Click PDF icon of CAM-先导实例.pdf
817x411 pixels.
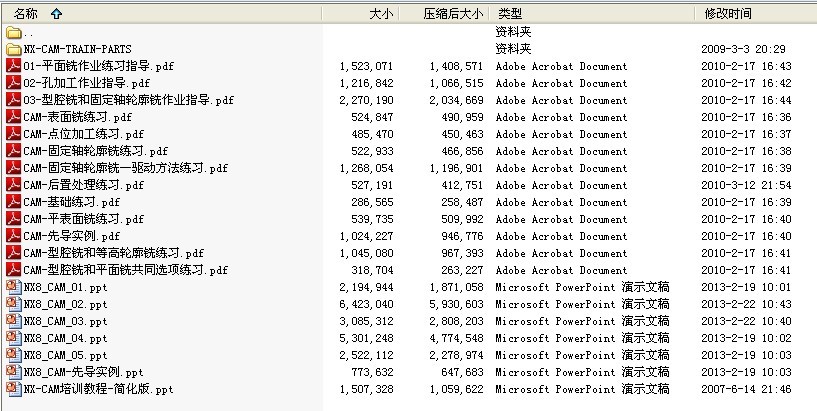14,236
